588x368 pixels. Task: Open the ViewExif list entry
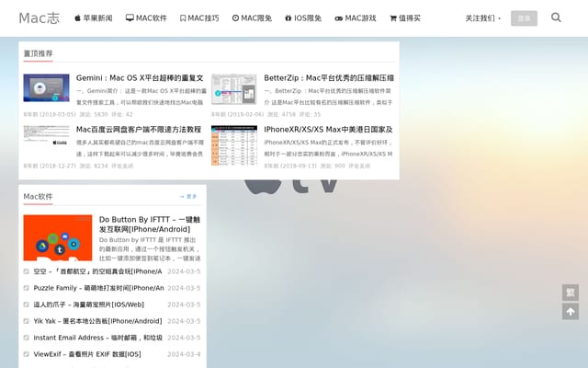click(87, 353)
